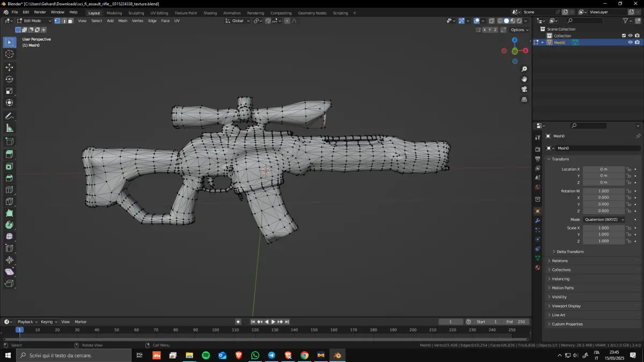The image size is (644, 362).
Task: Select the Measure tool
Action: coord(10,128)
